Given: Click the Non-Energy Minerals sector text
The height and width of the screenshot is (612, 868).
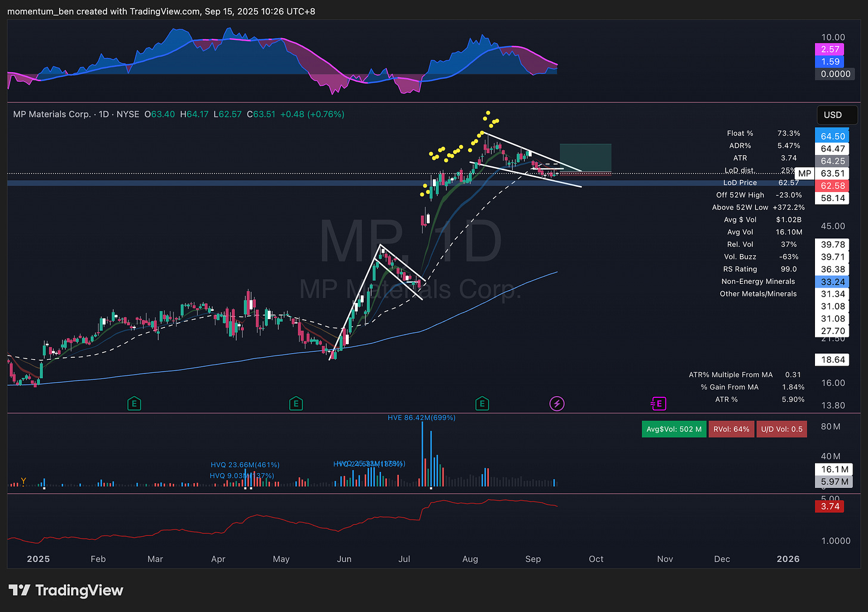Looking at the screenshot, I should click(758, 282).
